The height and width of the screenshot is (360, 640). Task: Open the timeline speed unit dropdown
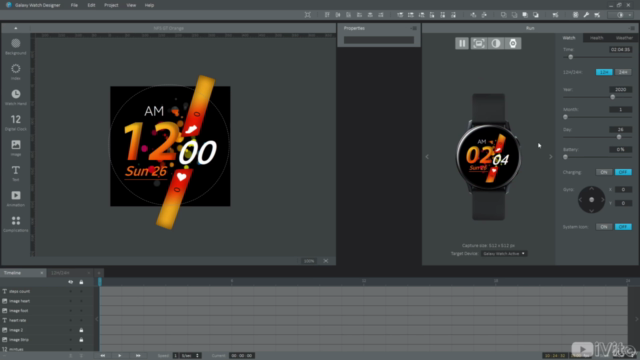[190, 356]
